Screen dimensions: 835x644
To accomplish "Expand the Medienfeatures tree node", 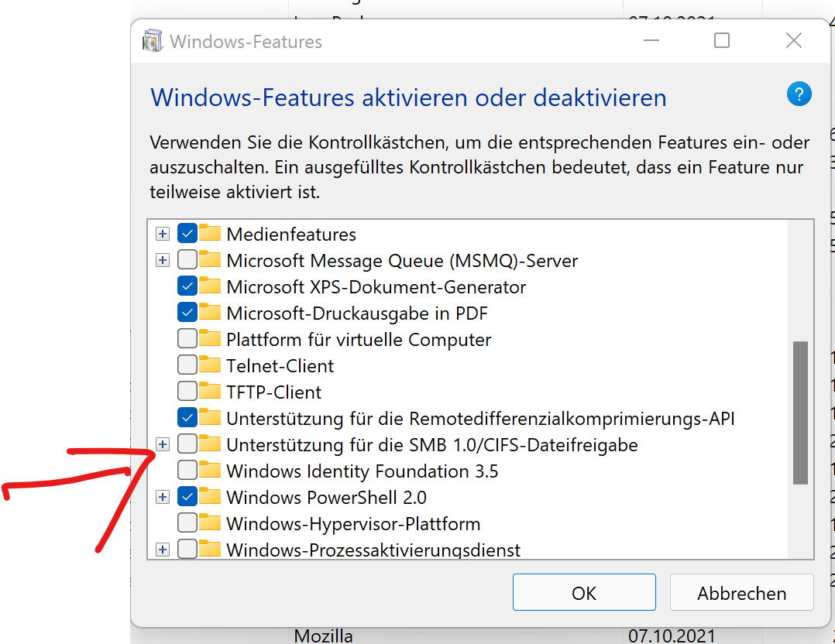I will [163, 234].
